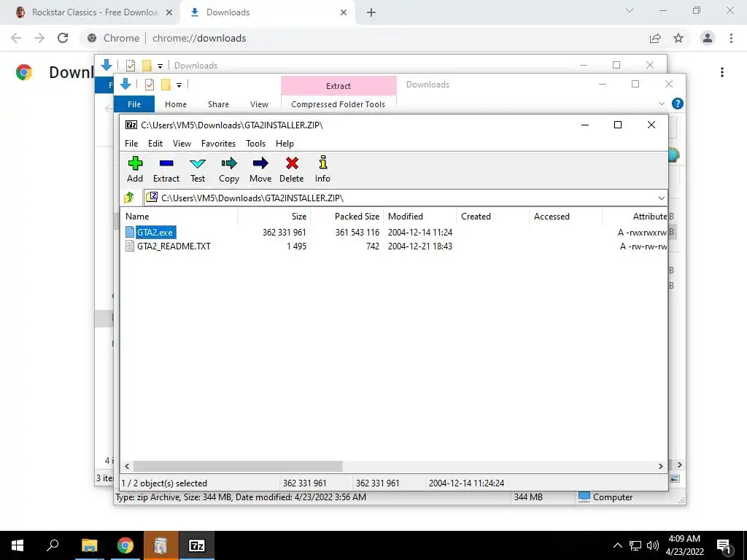Click Chrome share page icon
The width and height of the screenshot is (747, 560).
point(655,38)
